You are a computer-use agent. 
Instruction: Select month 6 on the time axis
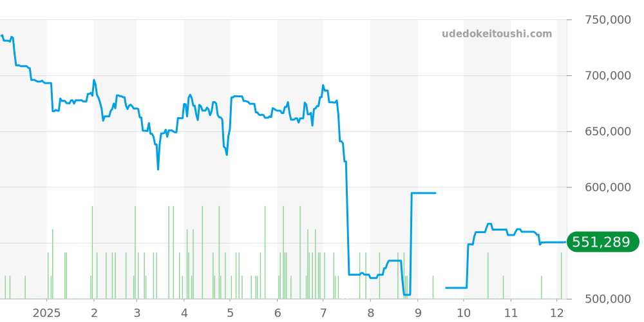coord(278,313)
